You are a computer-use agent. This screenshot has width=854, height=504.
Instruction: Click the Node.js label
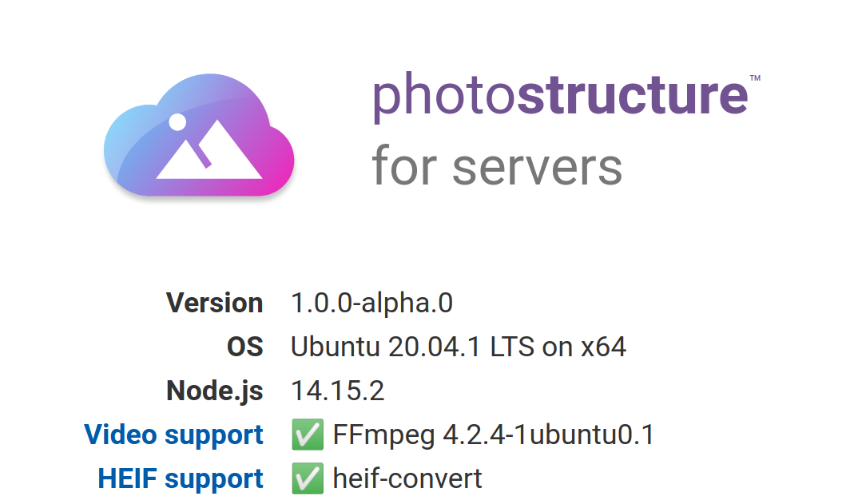pos(215,391)
